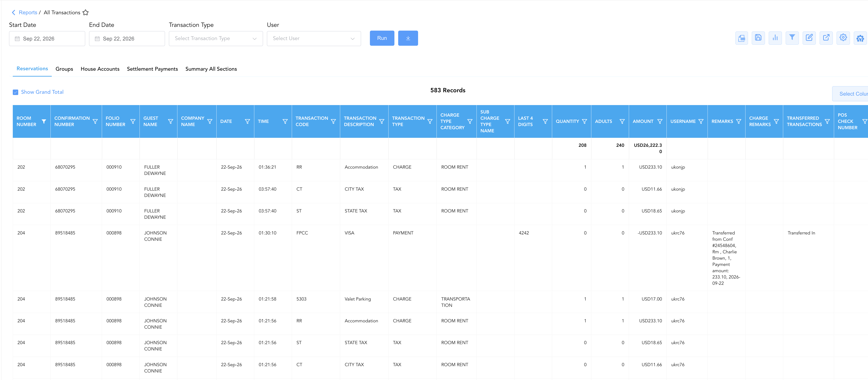Click the 583 Records label
Screen dimensions: 868x380
point(447,90)
